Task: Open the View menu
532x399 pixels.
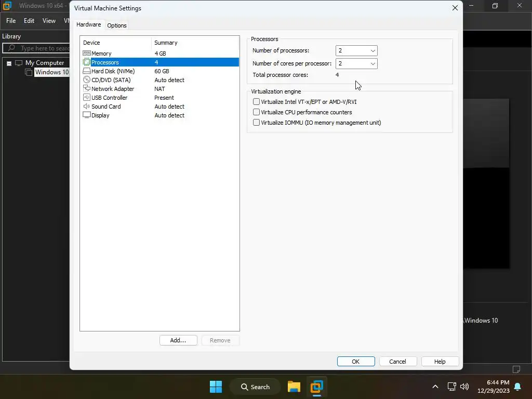Action: (49, 21)
